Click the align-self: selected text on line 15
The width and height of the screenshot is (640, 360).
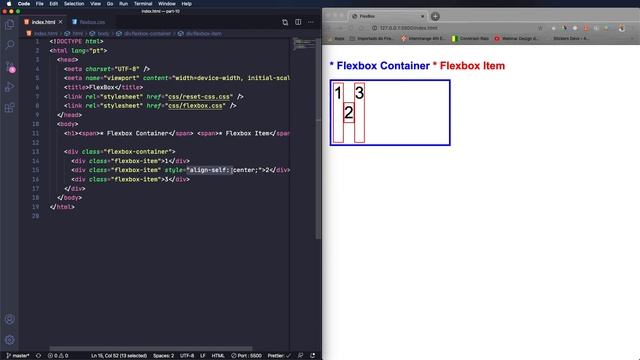point(209,170)
